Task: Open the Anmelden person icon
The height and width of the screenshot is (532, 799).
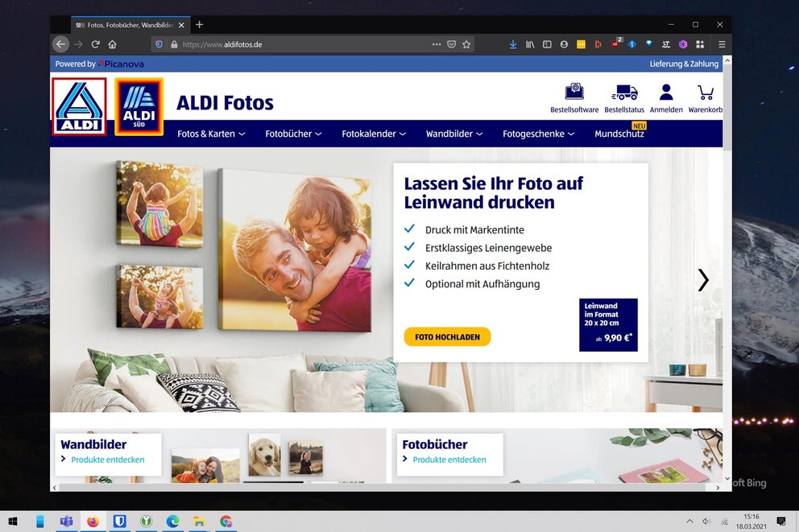Action: point(666,98)
